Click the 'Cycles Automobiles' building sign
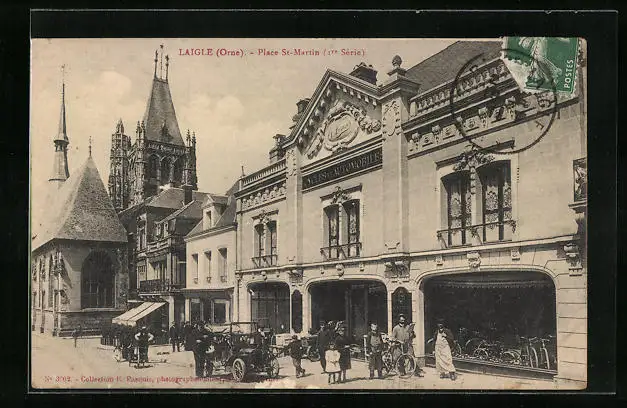 [342, 169]
